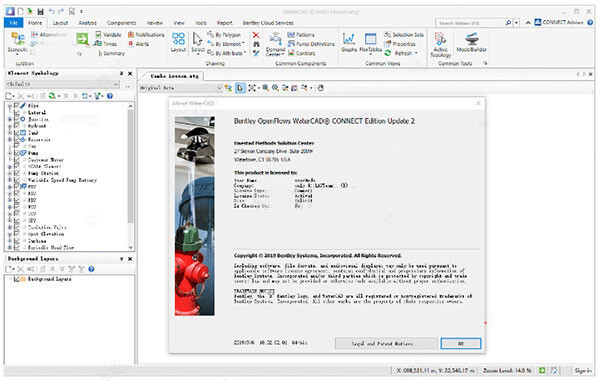600x381 pixels.
Task: Expand the Tank tree node
Action: tap(10, 133)
